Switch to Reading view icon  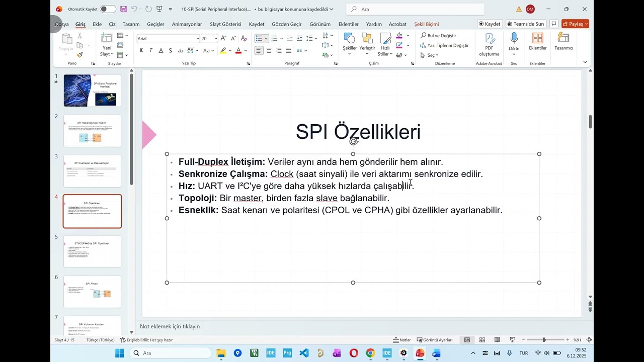[497, 340]
